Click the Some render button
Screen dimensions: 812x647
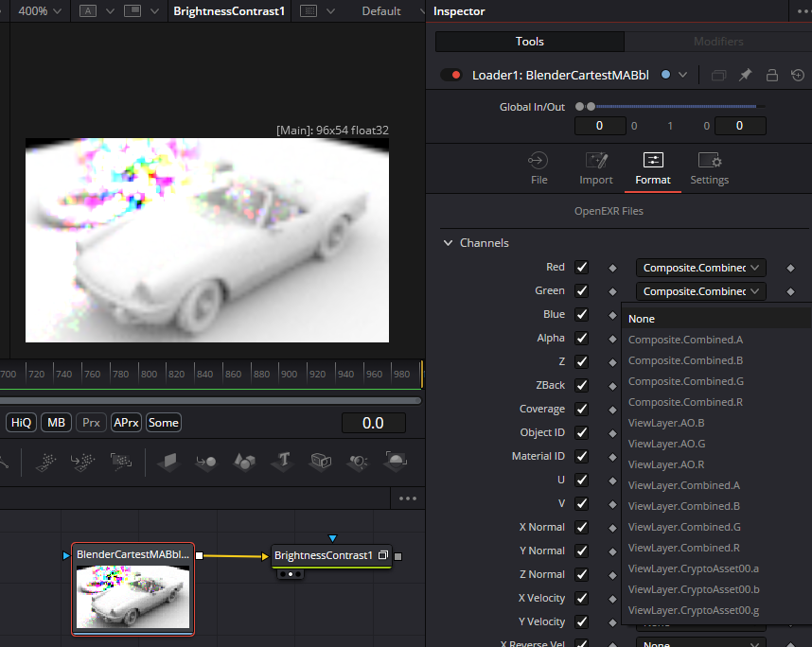(164, 423)
